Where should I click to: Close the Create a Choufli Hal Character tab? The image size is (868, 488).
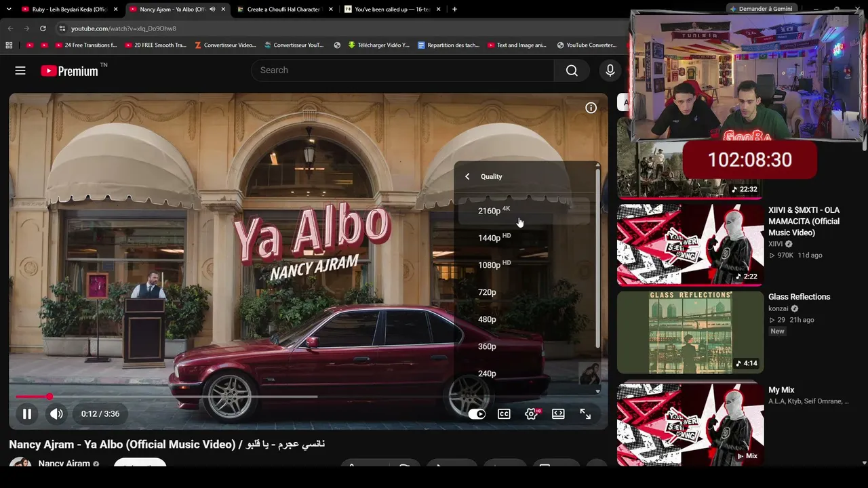coord(331,9)
